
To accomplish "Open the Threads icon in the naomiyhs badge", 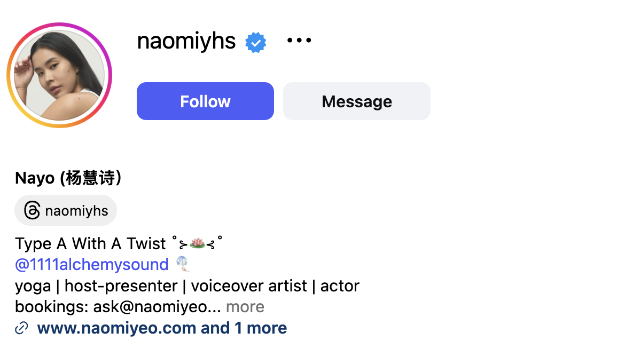I will pyautogui.click(x=31, y=210).
